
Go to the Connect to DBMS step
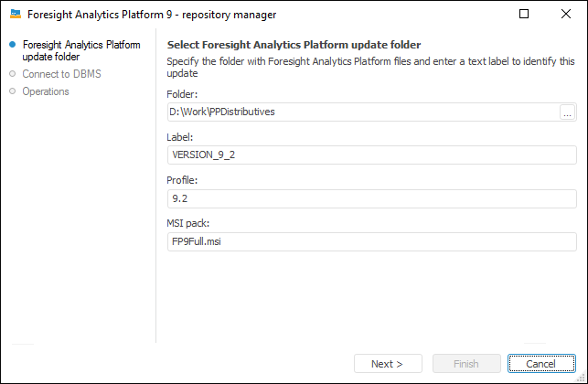62,74
